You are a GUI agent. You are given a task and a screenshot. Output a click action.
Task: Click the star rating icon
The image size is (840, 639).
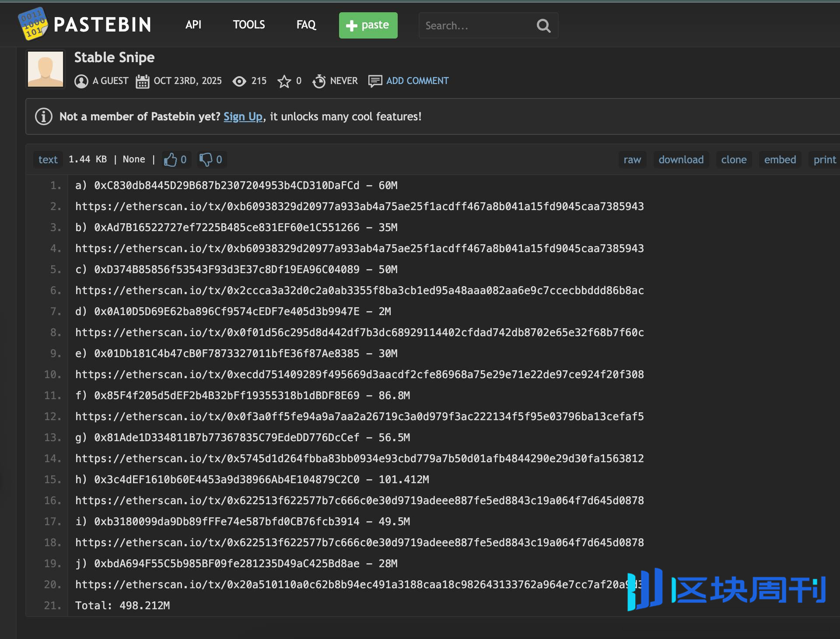[284, 81]
